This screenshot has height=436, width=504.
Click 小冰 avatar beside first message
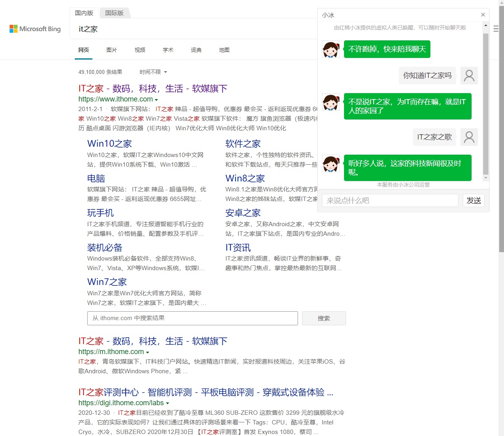[x=331, y=50]
